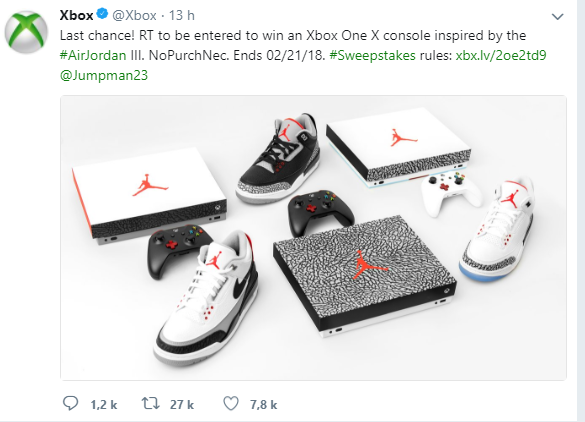Click the white controller in the image
This screenshot has height=422, width=585.
(x=451, y=193)
